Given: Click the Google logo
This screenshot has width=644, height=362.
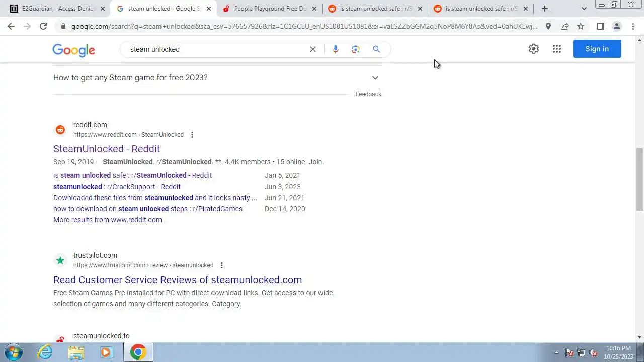Looking at the screenshot, I should tap(73, 50).
